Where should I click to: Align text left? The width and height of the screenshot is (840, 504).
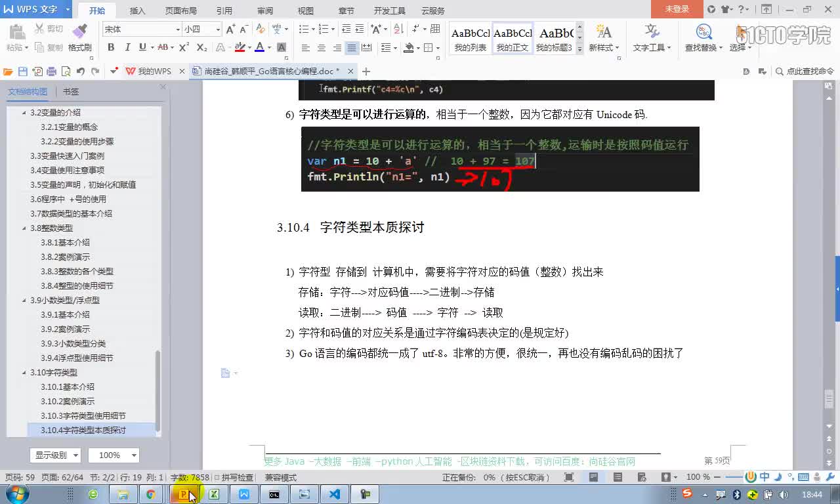point(305,48)
